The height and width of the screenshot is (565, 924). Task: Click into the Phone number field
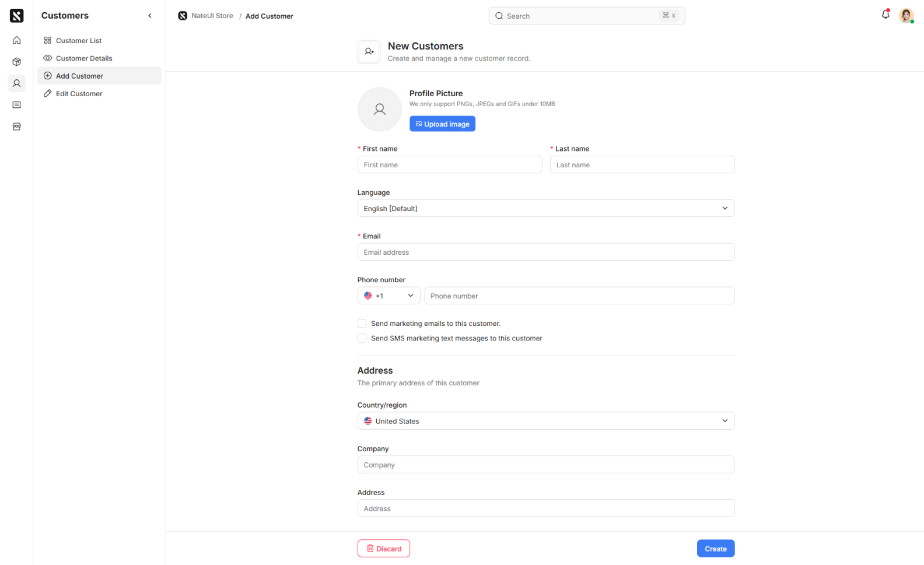tap(579, 296)
